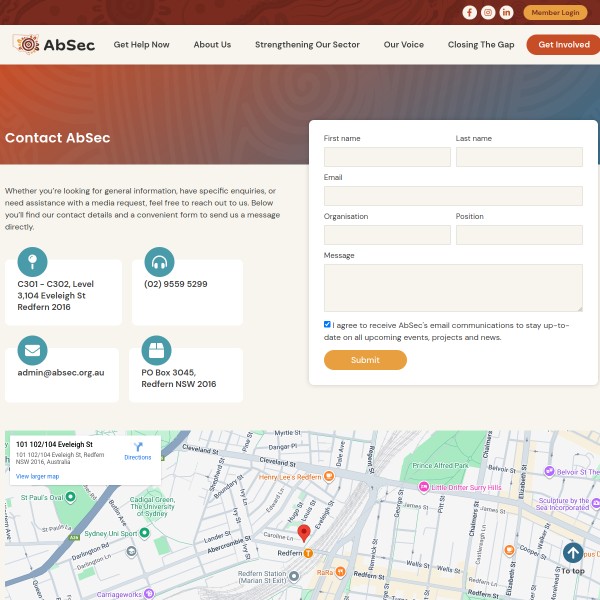Click the AbSec logo in header
Image resolution: width=600 pixels, height=600 pixels.
pyautogui.click(x=54, y=44)
